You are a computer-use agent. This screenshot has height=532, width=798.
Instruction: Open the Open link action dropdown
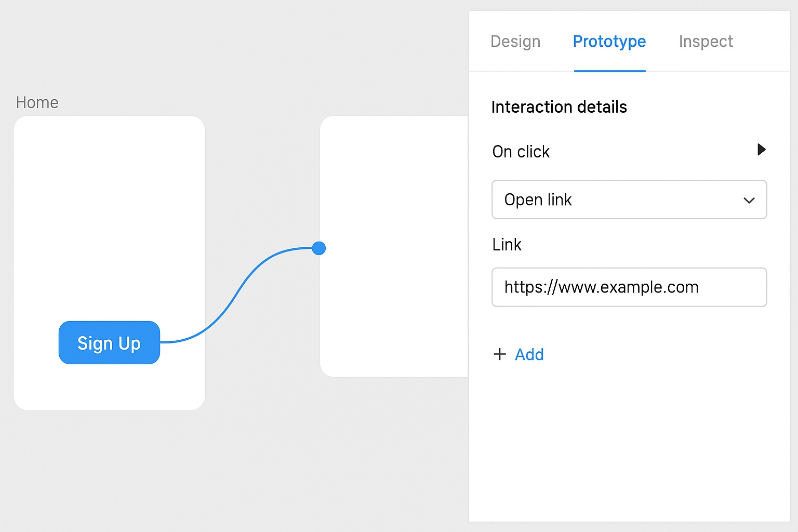point(629,199)
